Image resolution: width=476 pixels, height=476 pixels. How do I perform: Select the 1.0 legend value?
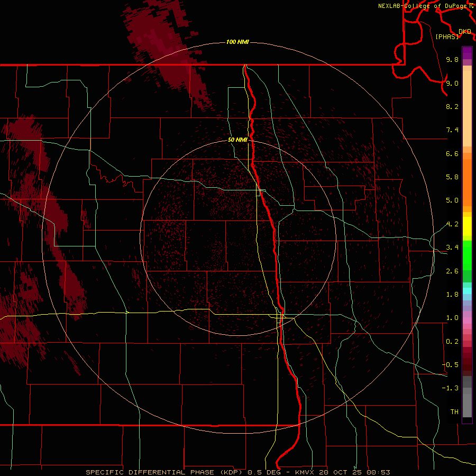tap(452, 318)
